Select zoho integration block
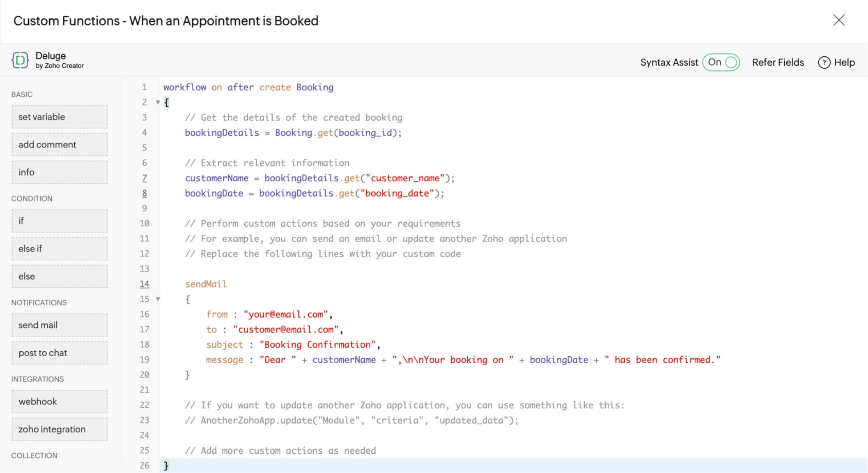The width and height of the screenshot is (868, 473). [60, 429]
